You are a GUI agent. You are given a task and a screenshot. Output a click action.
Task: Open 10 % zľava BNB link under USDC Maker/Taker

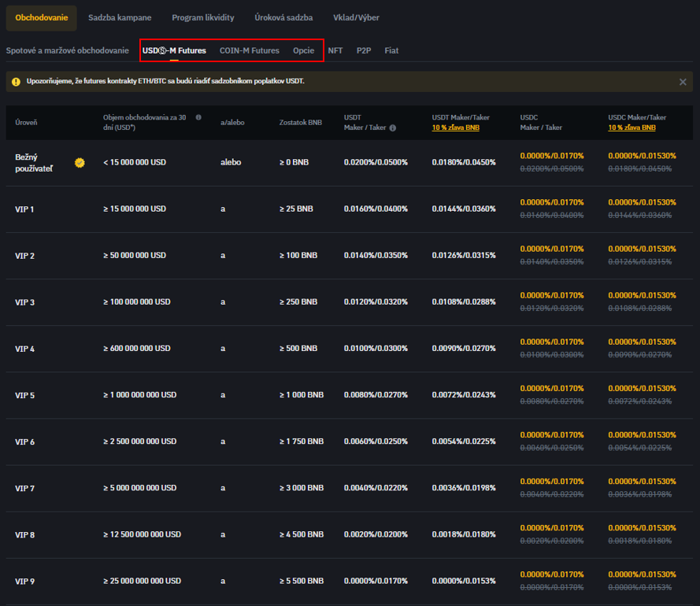click(x=631, y=127)
